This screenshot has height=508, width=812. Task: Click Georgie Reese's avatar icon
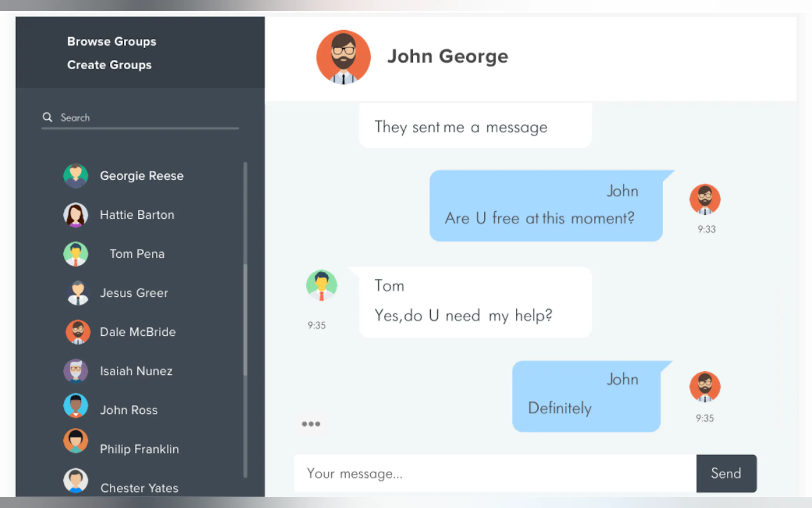[x=76, y=176]
